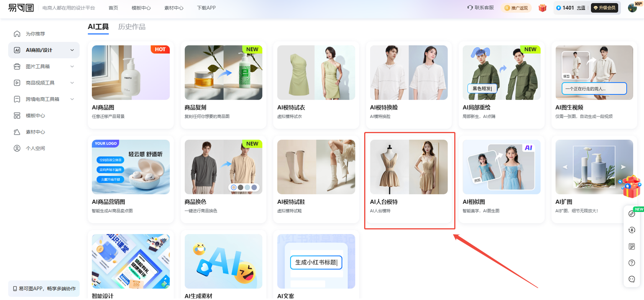Expand the 商品视频工具 chevron

coord(72,83)
